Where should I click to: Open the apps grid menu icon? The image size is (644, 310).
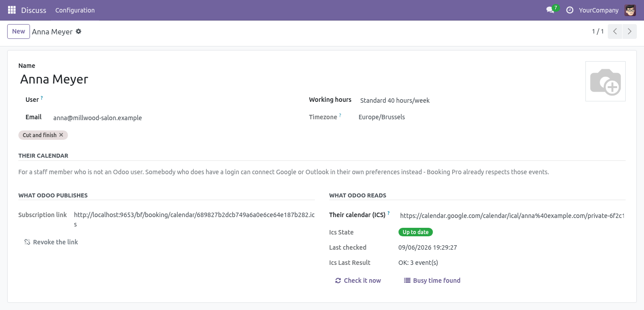[12, 10]
